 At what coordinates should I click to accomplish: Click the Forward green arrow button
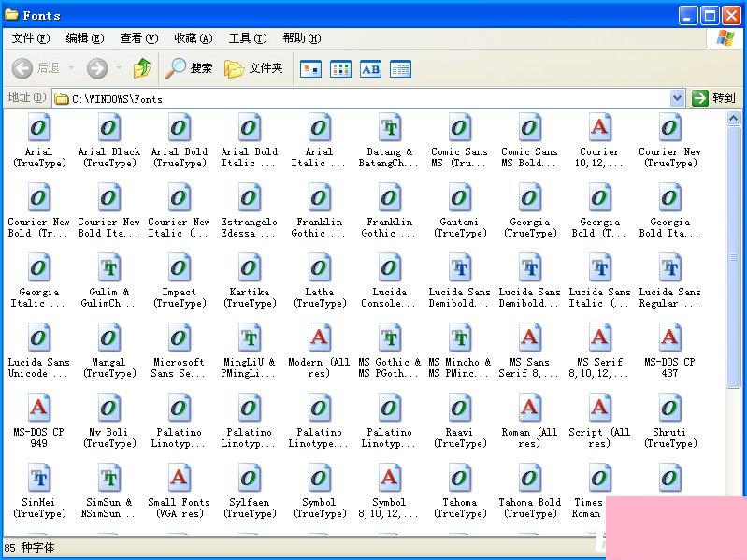tap(97, 68)
